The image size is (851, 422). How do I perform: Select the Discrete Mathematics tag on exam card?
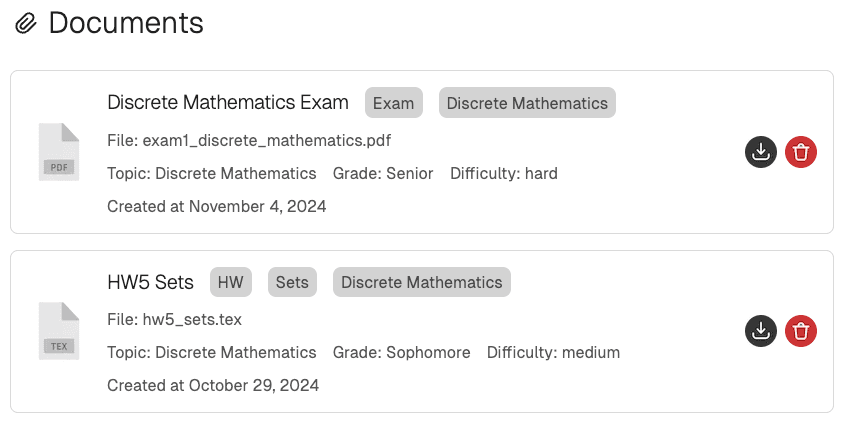click(x=527, y=103)
